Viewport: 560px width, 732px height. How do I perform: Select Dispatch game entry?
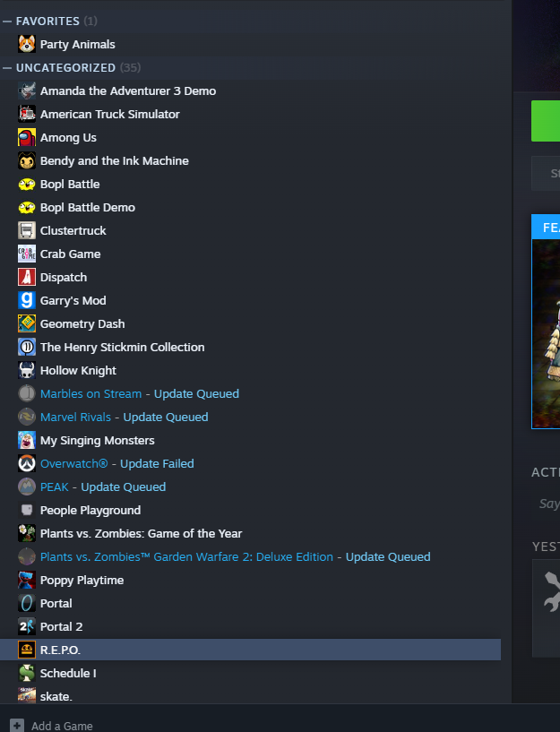click(64, 278)
